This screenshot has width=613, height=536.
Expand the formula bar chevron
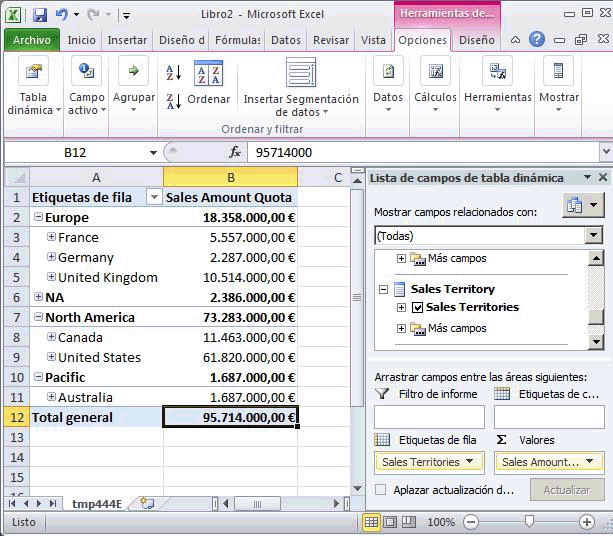click(606, 152)
